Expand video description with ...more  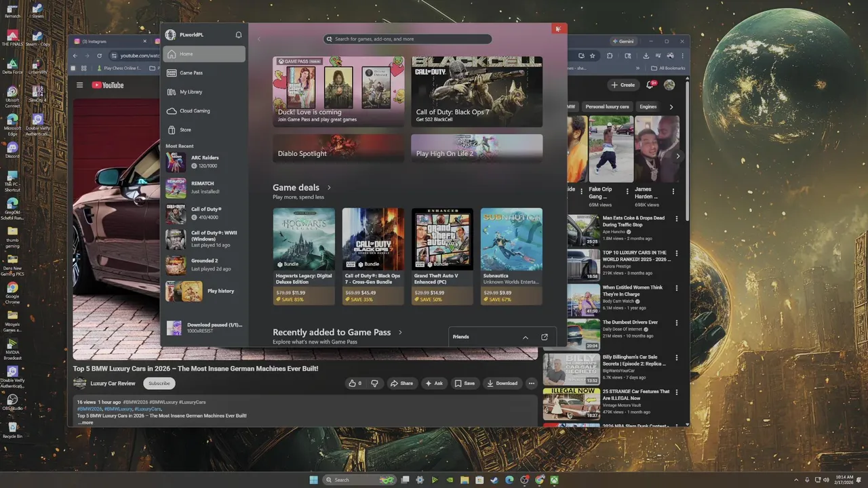point(85,422)
